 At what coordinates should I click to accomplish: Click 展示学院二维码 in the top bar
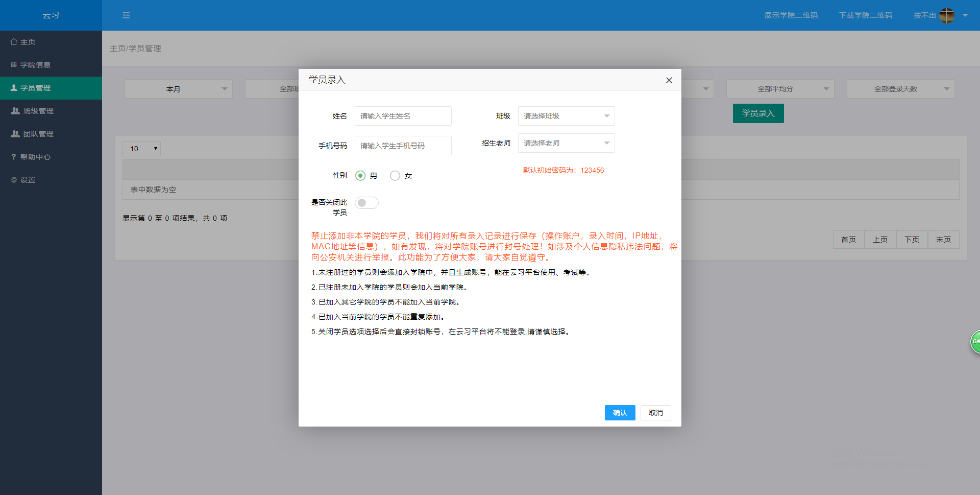[791, 15]
